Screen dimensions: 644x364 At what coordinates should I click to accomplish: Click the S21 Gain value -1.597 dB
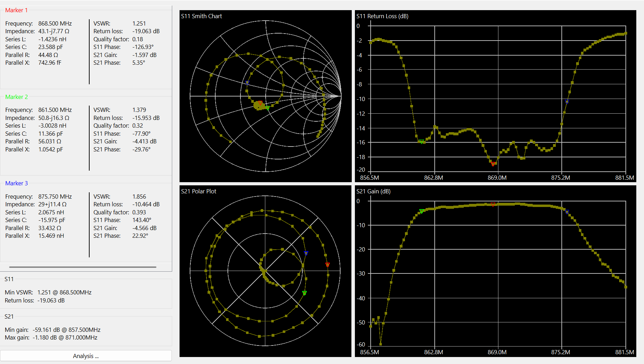(x=145, y=55)
